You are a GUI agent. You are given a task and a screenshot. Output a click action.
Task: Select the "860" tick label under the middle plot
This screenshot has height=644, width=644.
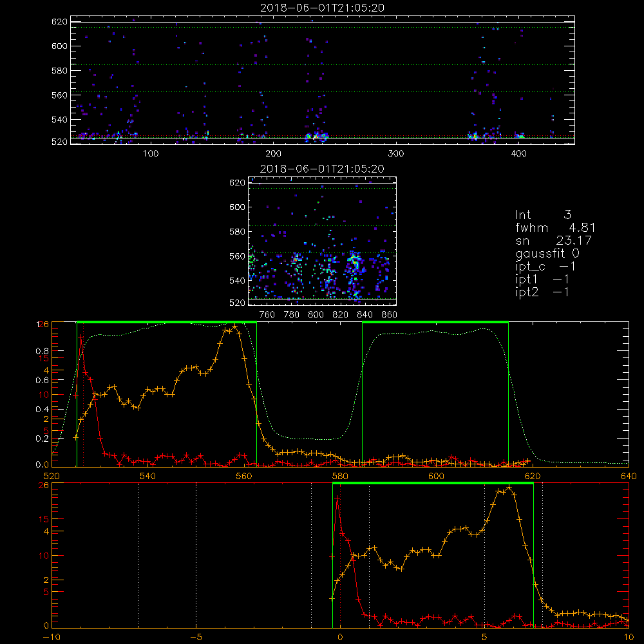pyautogui.click(x=390, y=315)
